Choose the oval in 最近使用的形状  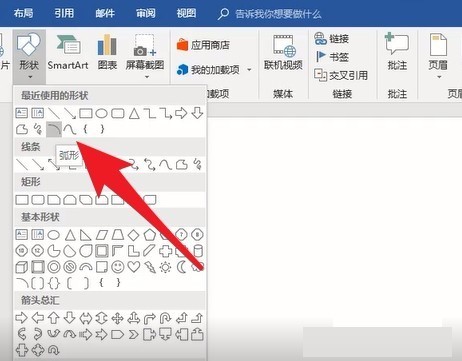coord(101,113)
